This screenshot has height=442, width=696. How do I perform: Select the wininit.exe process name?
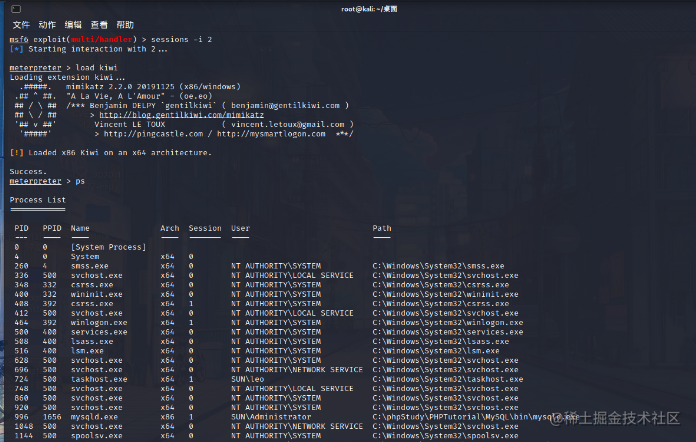point(96,294)
